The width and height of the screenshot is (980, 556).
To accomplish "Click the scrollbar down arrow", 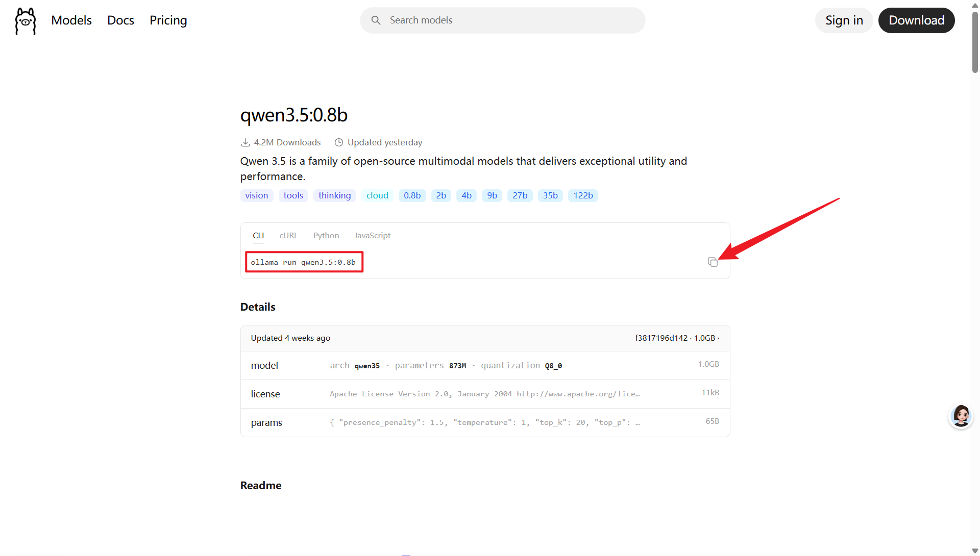I will (975, 551).
